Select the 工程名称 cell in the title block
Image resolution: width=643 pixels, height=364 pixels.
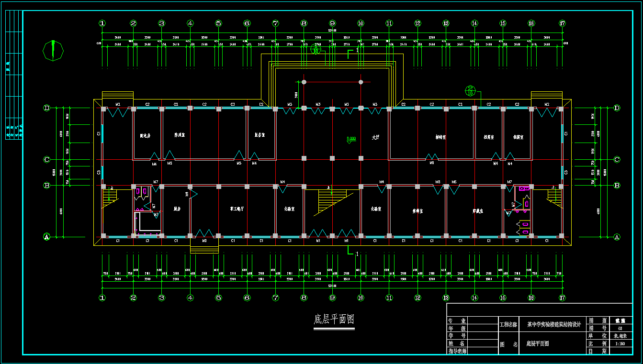(x=508, y=324)
